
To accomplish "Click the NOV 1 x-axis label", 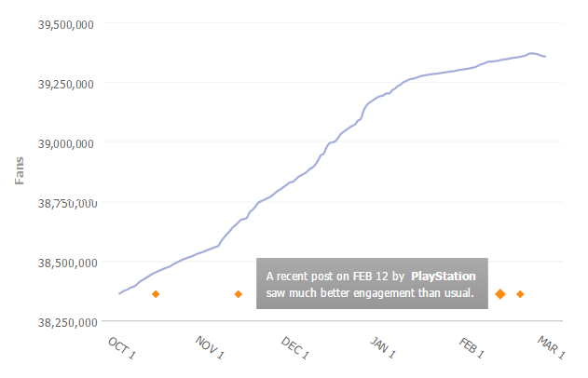I will click(x=210, y=347).
